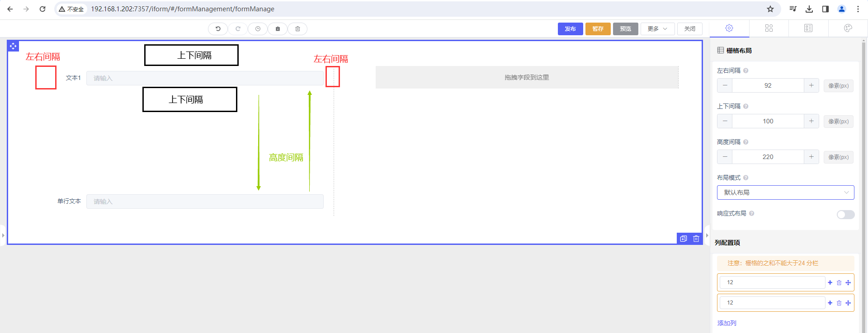868x333 pixels.
Task: Open the 布局模式 dropdown
Action: pos(785,192)
